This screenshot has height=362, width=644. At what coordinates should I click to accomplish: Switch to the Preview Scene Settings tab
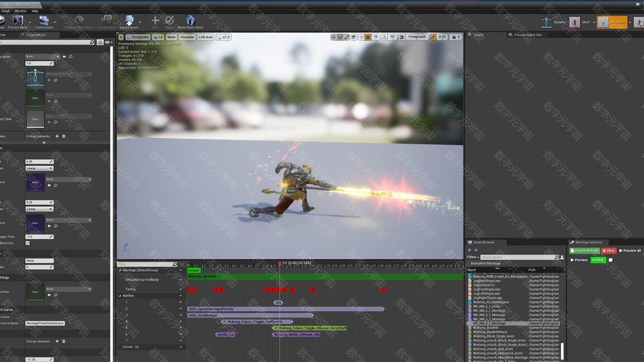pos(527,35)
